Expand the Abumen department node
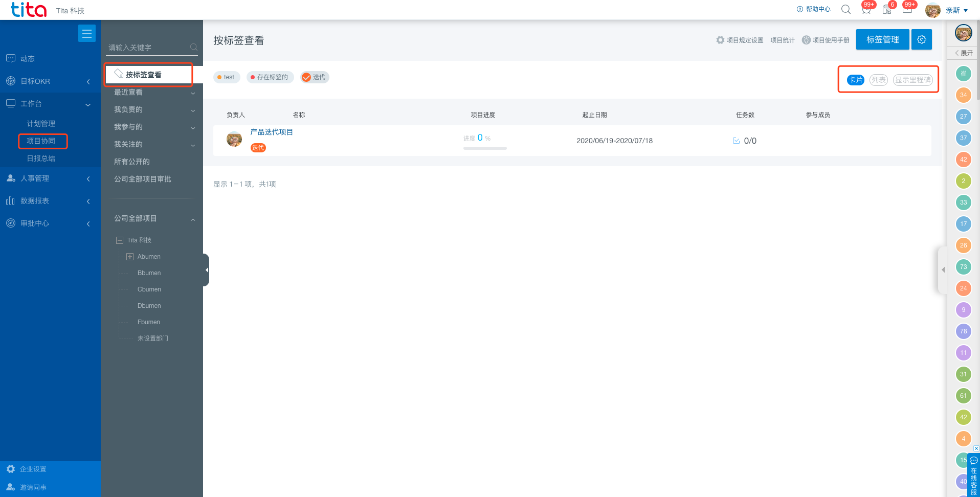Screen dimensions: 980x497 click(x=130, y=257)
